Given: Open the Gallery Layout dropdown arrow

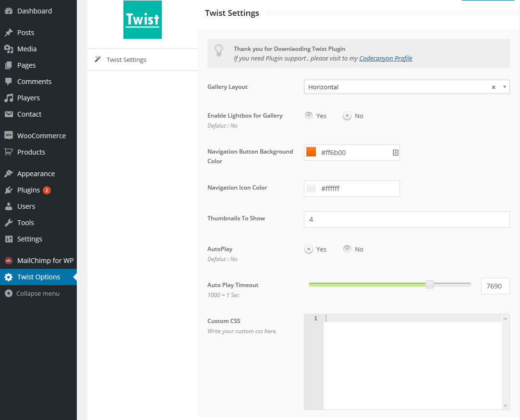Looking at the screenshot, I should click(504, 87).
